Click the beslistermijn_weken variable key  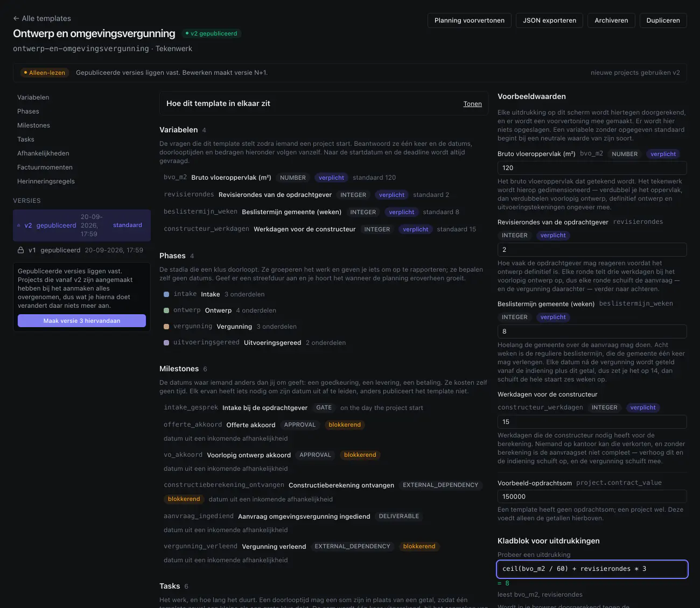pos(200,212)
